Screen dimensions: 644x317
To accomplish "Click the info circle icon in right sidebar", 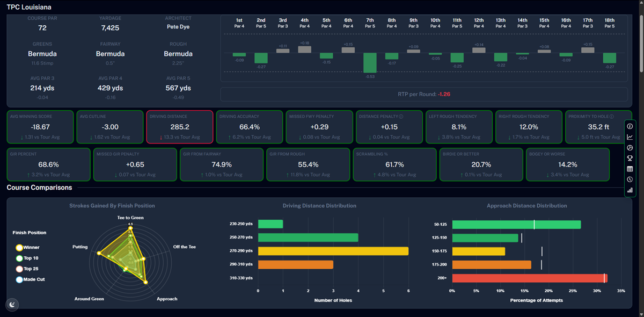I will tap(630, 126).
